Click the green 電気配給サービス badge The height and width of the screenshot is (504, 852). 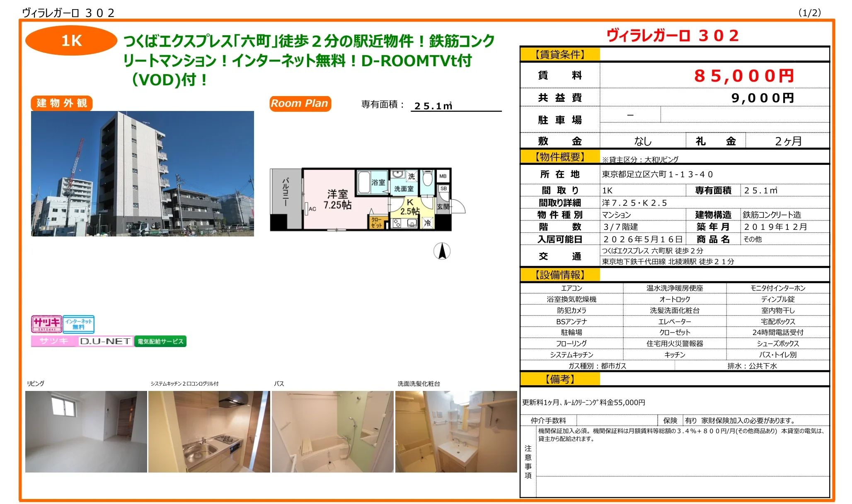click(160, 341)
